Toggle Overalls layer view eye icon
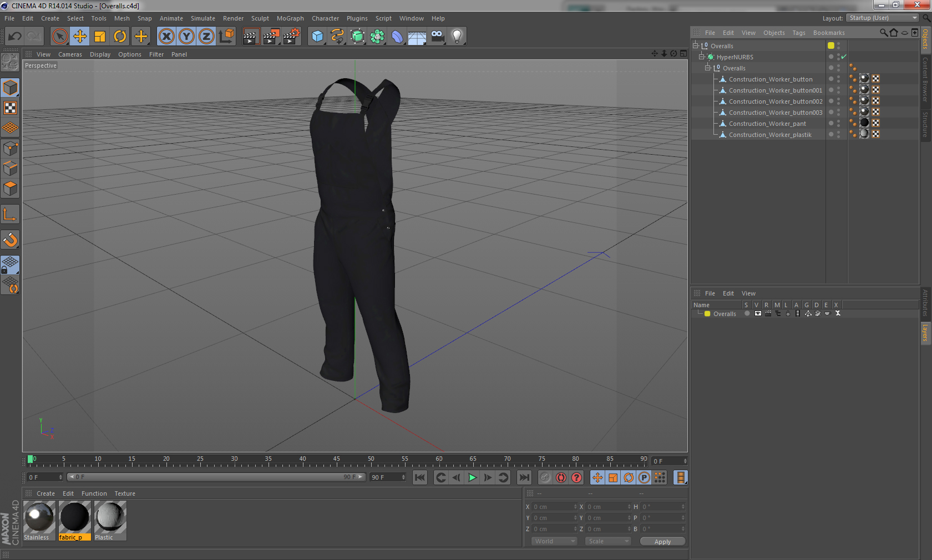The height and width of the screenshot is (560, 932). pos(758,313)
